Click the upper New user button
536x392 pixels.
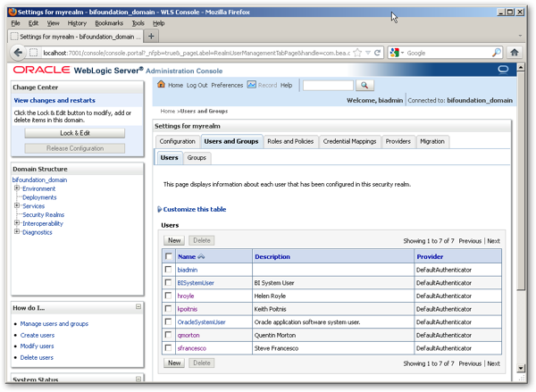174,240
